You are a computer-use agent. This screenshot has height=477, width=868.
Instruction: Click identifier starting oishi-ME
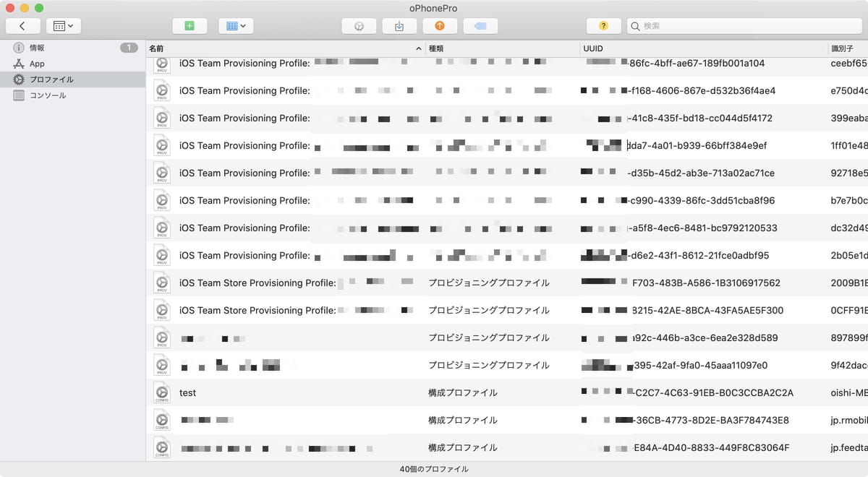pos(849,392)
